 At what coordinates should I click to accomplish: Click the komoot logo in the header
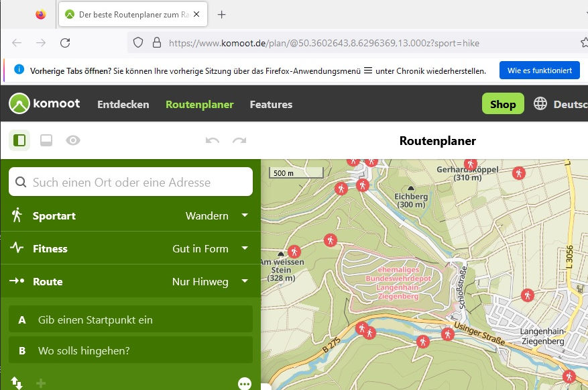coord(44,104)
